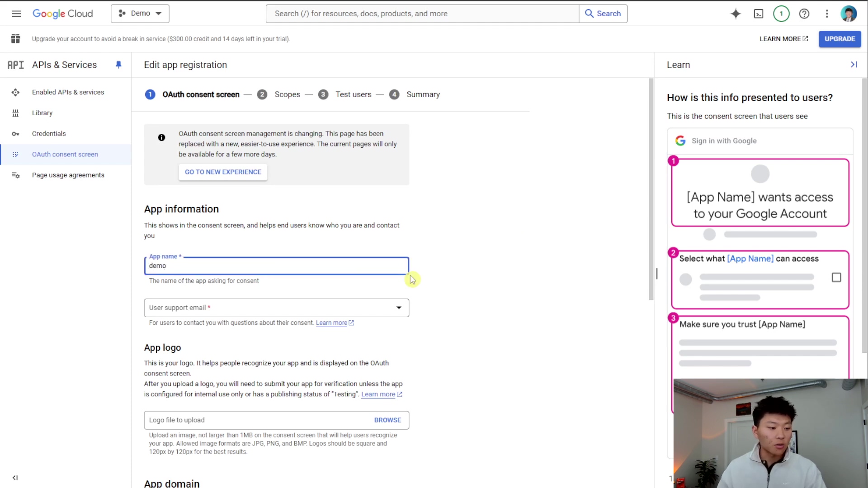868x488 pixels.
Task: Open Learn more link under support email
Action: pos(335,323)
